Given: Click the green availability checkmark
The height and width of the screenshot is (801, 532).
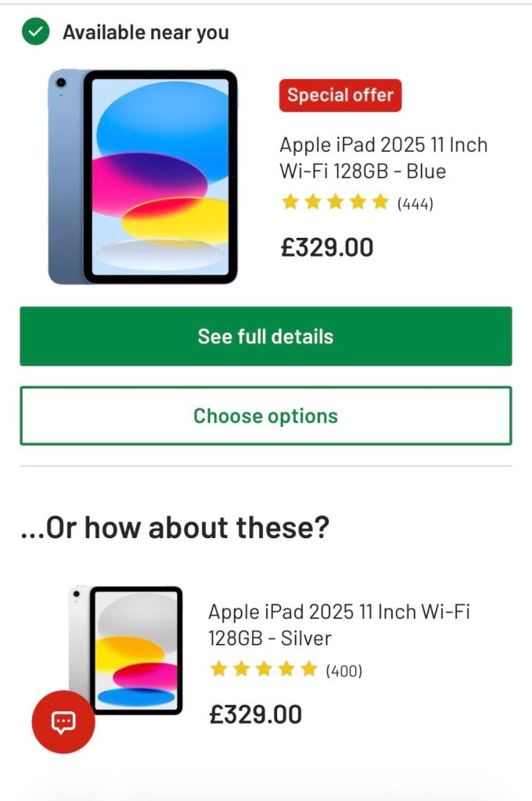Looking at the screenshot, I should [x=34, y=32].
